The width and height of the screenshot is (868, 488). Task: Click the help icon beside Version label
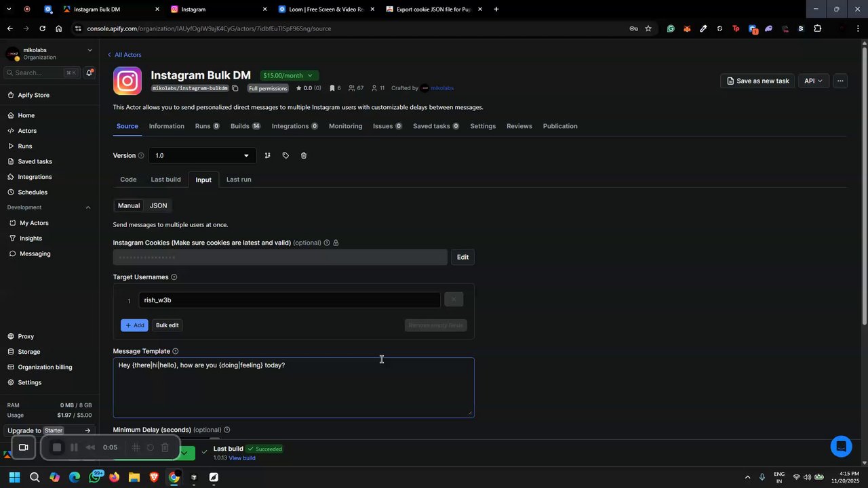[x=141, y=156]
